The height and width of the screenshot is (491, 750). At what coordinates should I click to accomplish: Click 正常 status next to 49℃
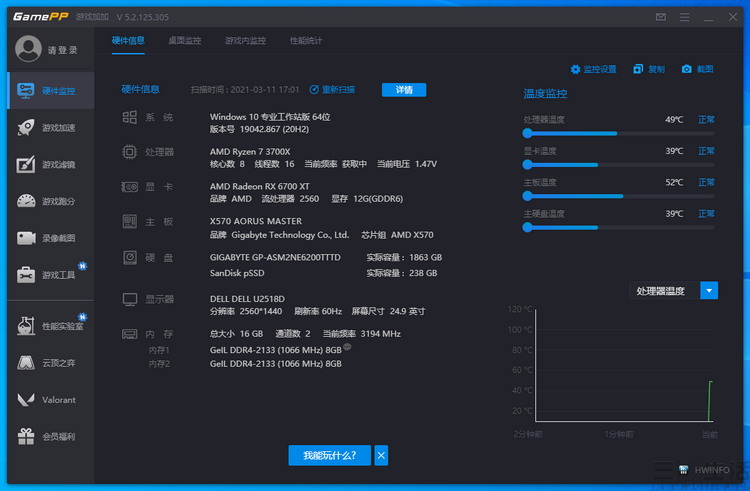click(706, 120)
